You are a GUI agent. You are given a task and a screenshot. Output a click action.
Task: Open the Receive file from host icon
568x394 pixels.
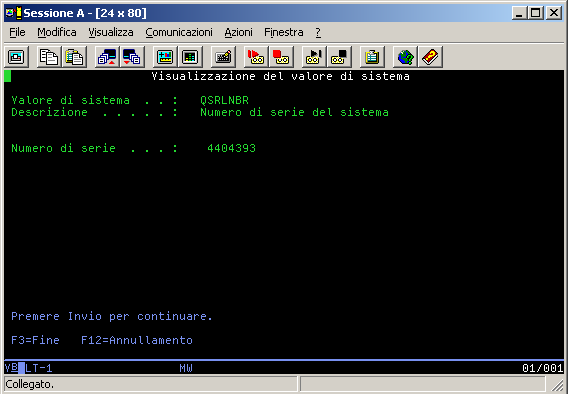coord(132,57)
